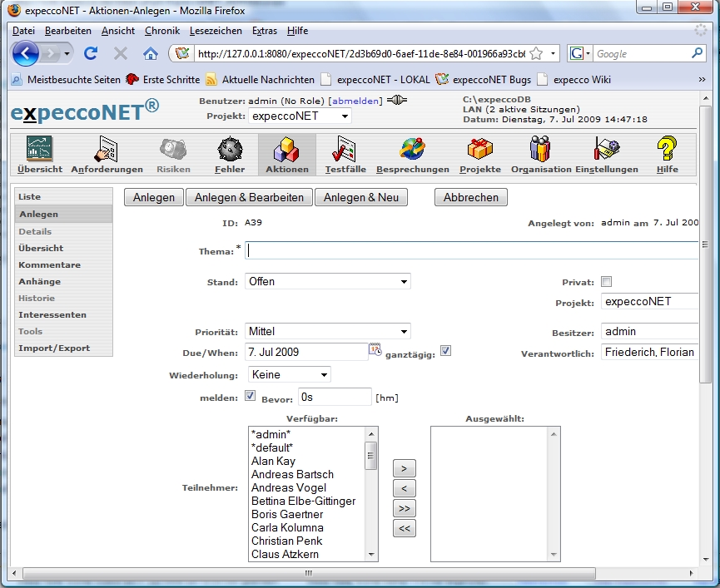Open the Projekte gift box icon

(480, 150)
